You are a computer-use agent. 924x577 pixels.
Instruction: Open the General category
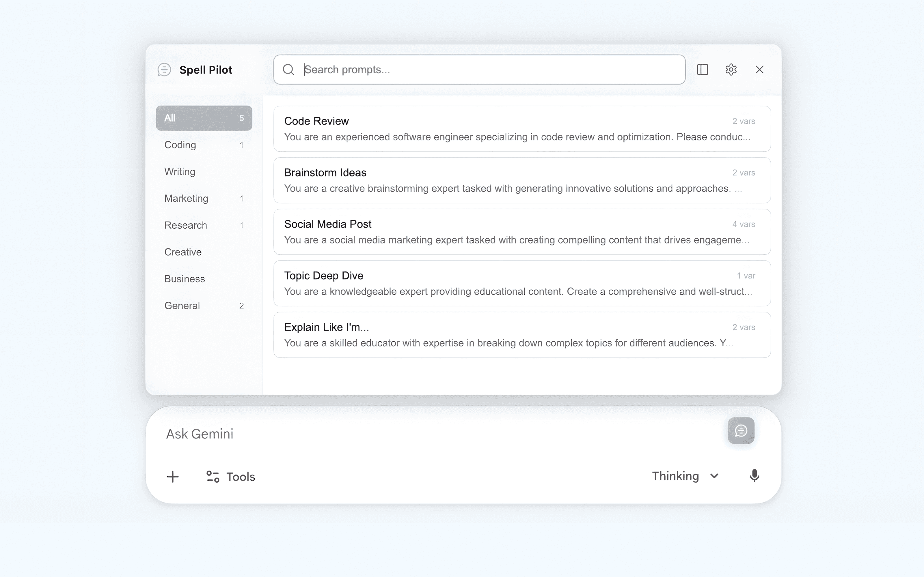click(x=204, y=306)
